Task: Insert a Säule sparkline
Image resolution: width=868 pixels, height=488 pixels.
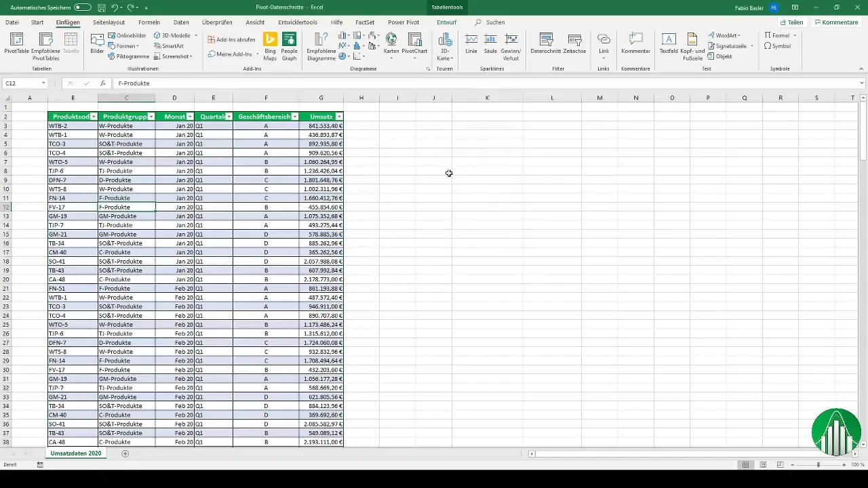Action: click(x=490, y=44)
